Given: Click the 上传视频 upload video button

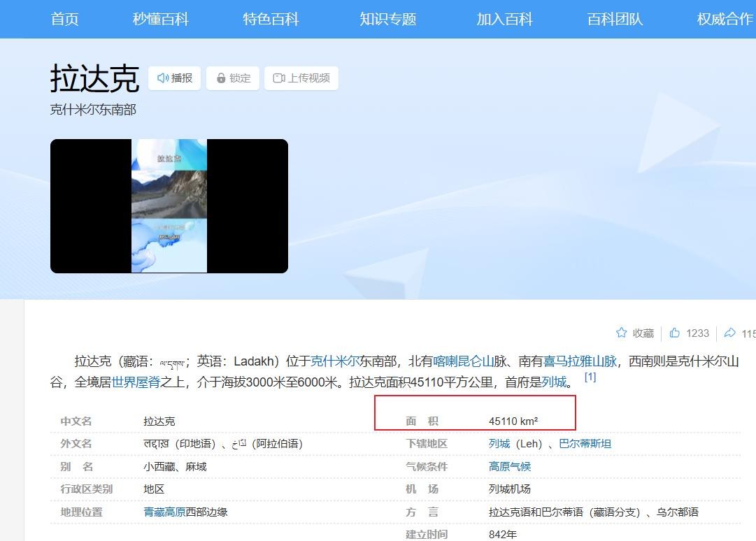Looking at the screenshot, I should pyautogui.click(x=301, y=78).
